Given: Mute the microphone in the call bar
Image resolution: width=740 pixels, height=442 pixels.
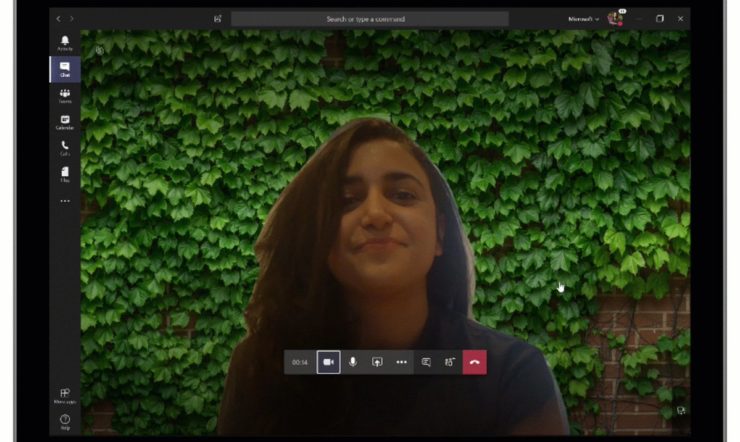Looking at the screenshot, I should (353, 362).
